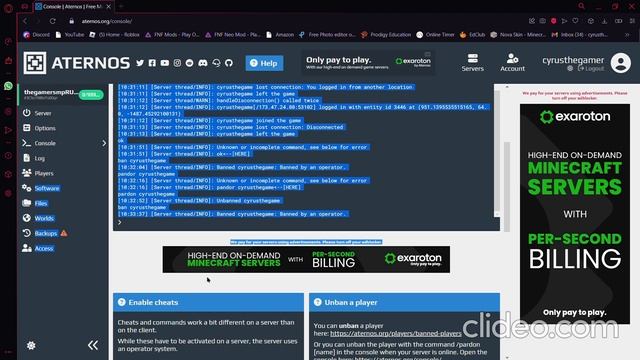The width and height of the screenshot is (640, 360).
Task: Open the Aternos Discord icon link
Action: pos(202,63)
